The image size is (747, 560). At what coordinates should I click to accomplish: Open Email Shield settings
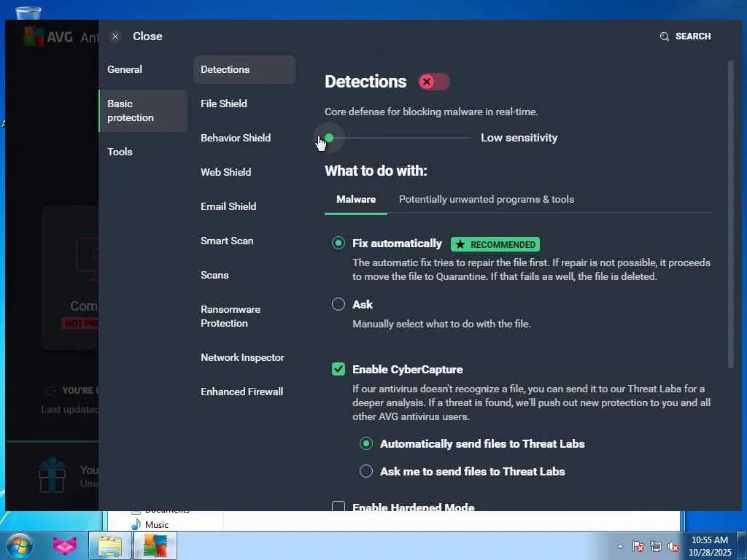(228, 206)
